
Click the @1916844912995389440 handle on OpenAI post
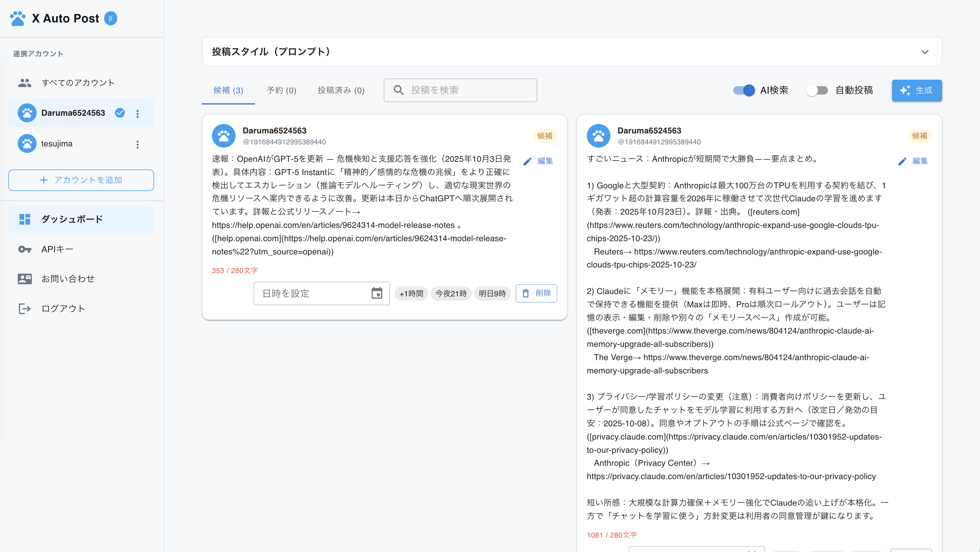pyautogui.click(x=284, y=142)
